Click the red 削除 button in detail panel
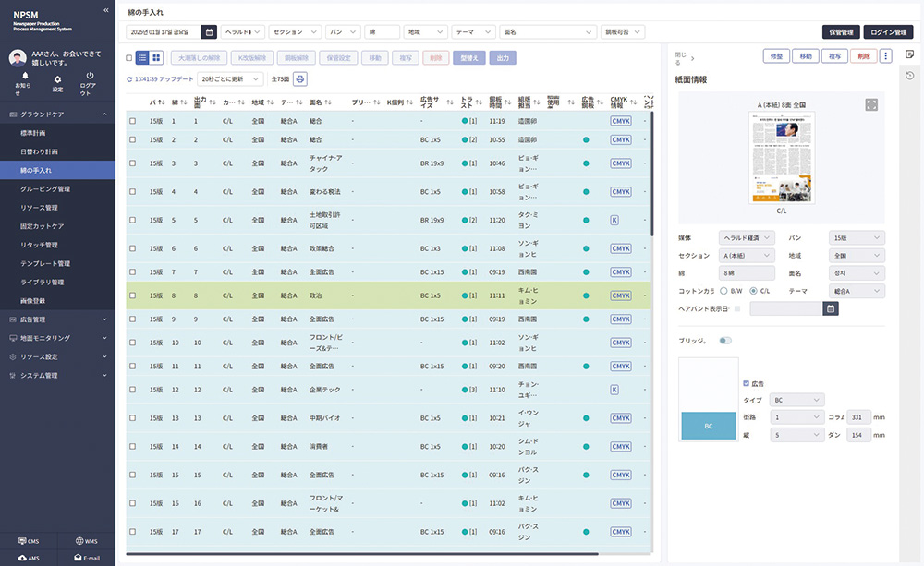 click(864, 56)
